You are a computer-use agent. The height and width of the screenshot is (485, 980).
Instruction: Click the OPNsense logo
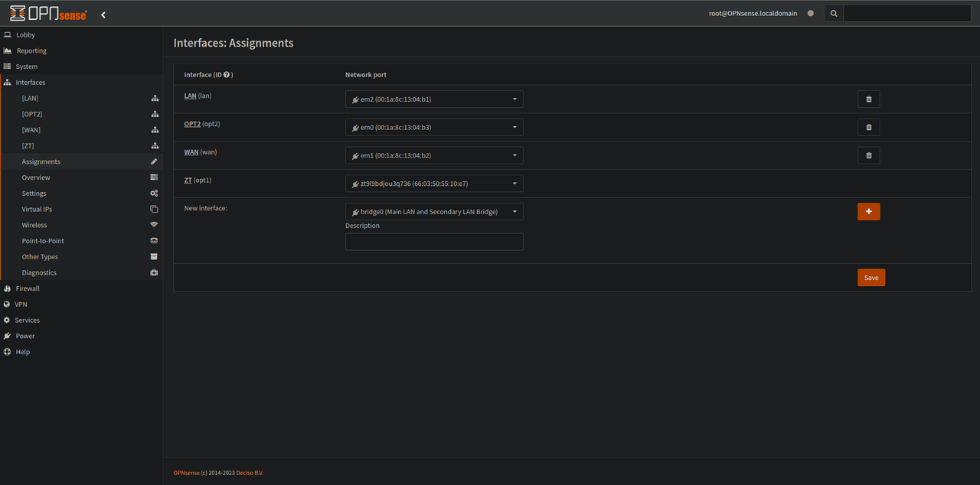(x=48, y=14)
